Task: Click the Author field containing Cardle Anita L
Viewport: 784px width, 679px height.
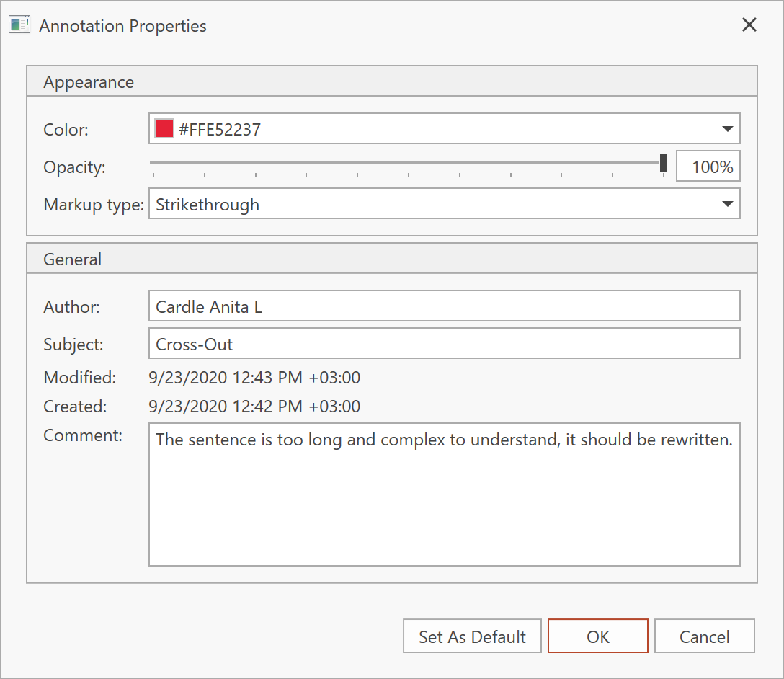Action: [444, 307]
